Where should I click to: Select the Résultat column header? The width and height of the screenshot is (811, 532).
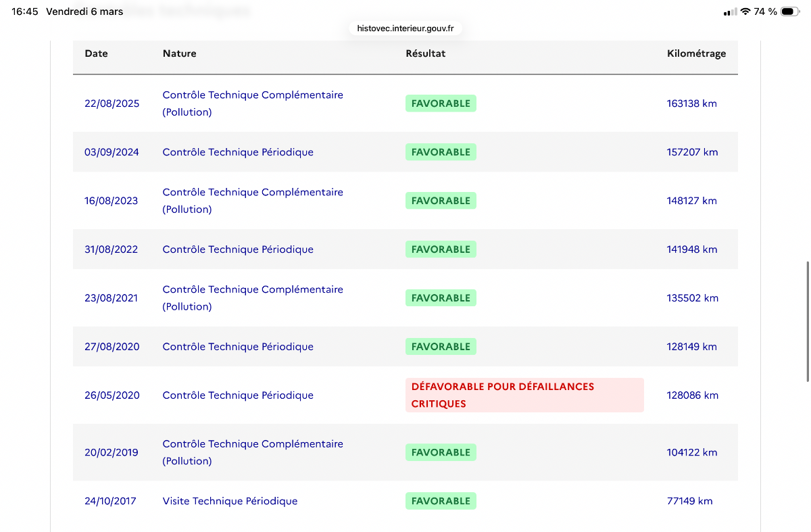tap(426, 53)
